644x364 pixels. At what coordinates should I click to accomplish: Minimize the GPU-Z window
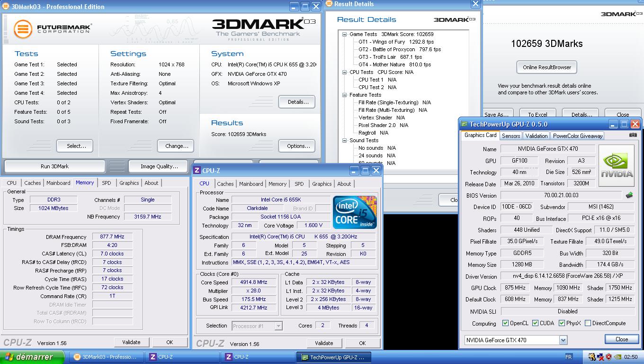613,124
